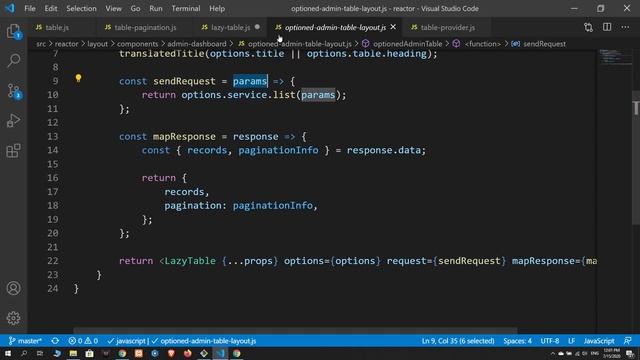Close the optioned-admin-table-layout.js tab
Screen dimensions: 640x360
[393, 27]
